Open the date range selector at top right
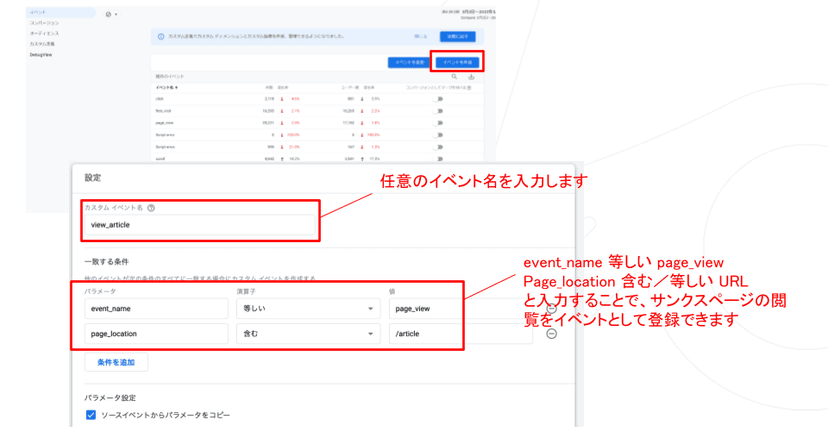This screenshot has width=828, height=431. click(x=469, y=14)
